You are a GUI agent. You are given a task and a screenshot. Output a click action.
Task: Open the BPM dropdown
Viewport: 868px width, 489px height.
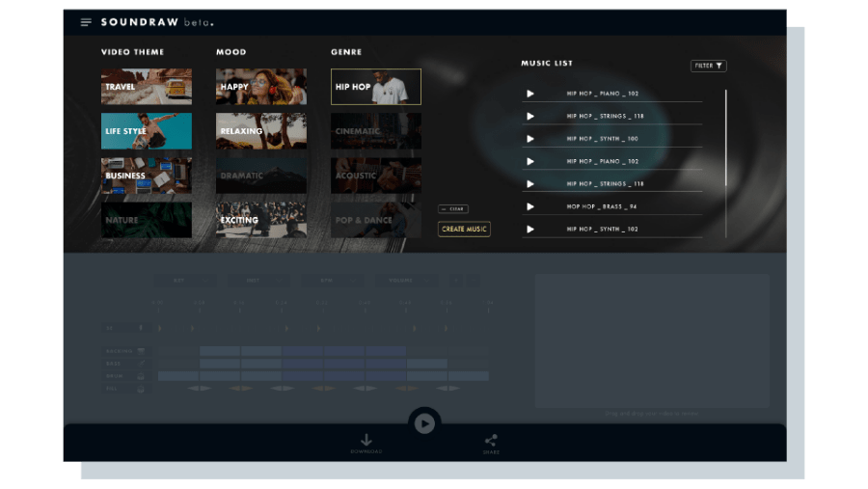click(x=332, y=281)
